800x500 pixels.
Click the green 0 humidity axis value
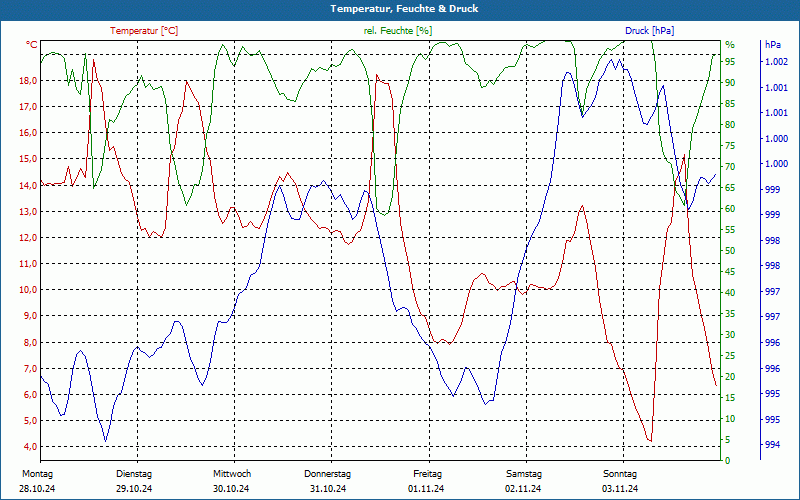coord(728,461)
